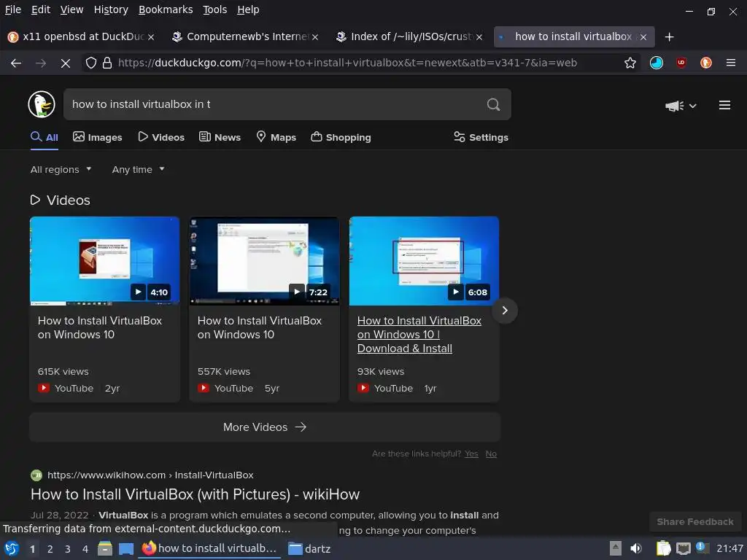Show next videos with the right chevron
This screenshot has height=560, width=747.
(505, 311)
